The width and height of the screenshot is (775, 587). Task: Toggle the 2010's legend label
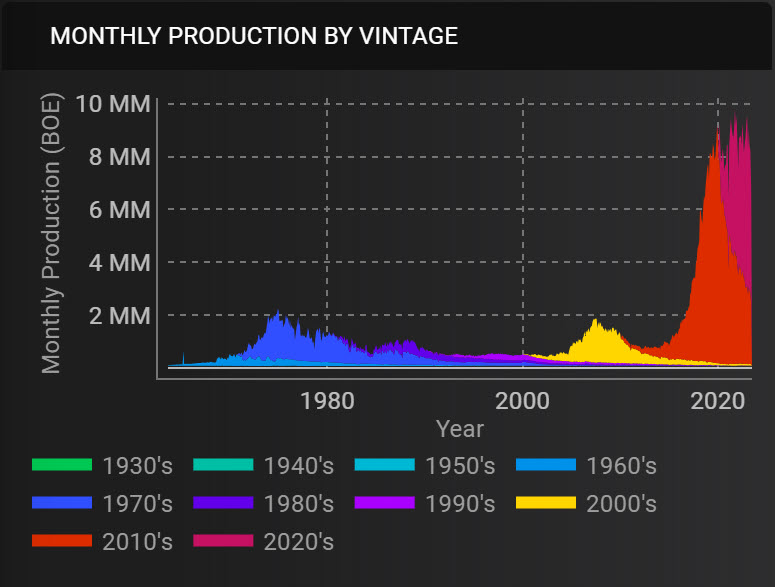point(137,542)
